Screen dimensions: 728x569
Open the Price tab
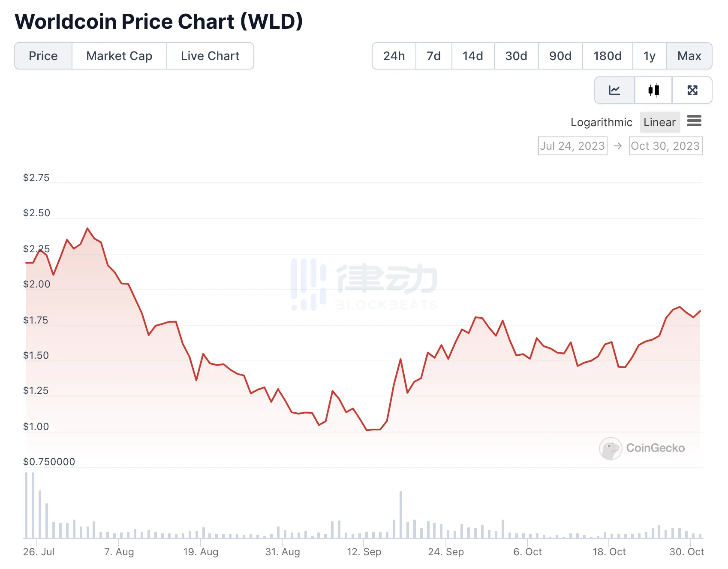(x=43, y=56)
